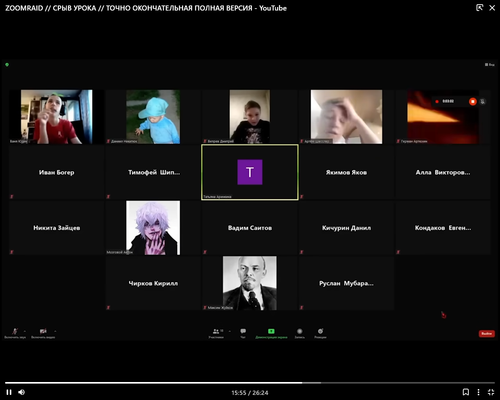
Task: Mute the player volume speaker icon
Action: coord(22,392)
